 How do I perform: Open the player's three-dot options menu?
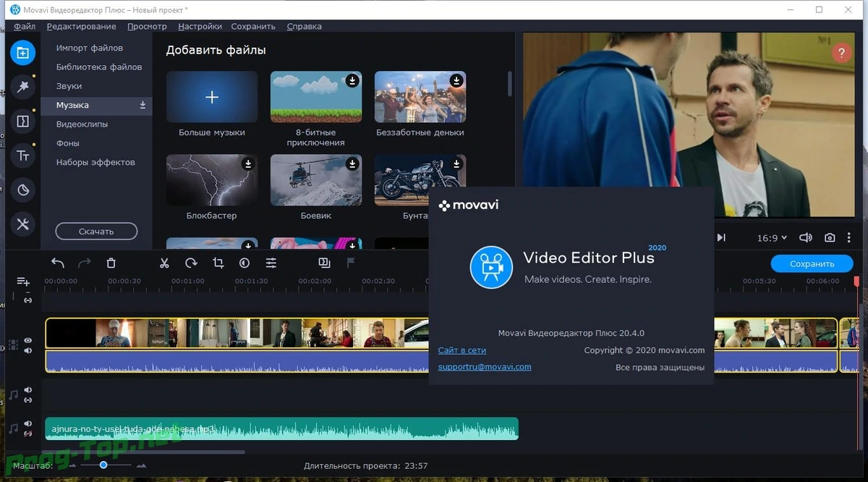[x=849, y=237]
